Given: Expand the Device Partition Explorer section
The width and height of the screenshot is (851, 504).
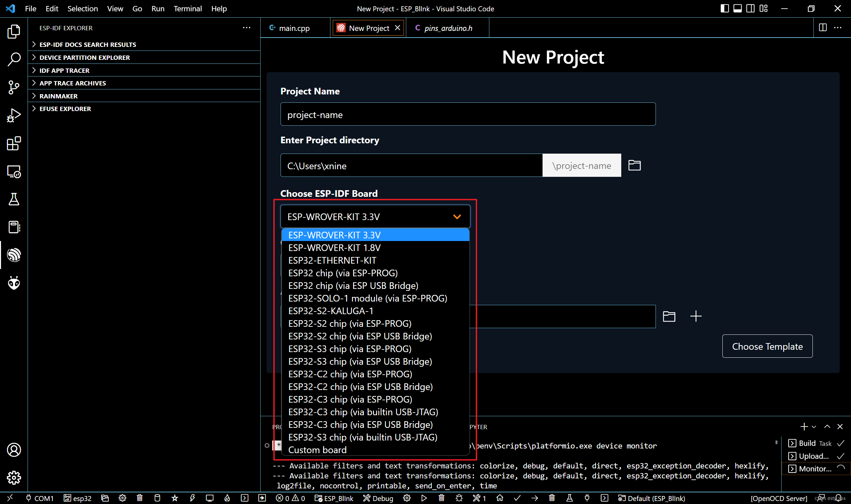Looking at the screenshot, I should 84,58.
